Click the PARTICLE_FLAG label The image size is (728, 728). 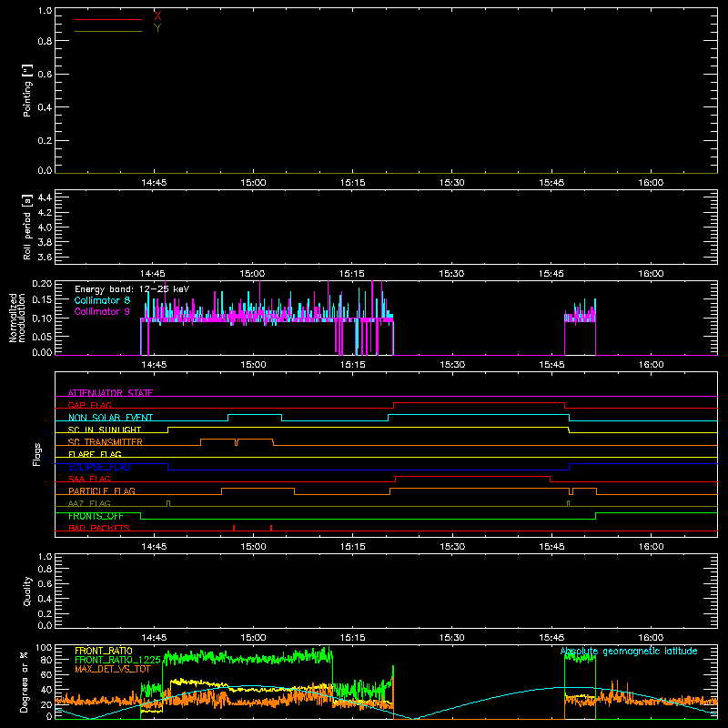click(x=102, y=491)
